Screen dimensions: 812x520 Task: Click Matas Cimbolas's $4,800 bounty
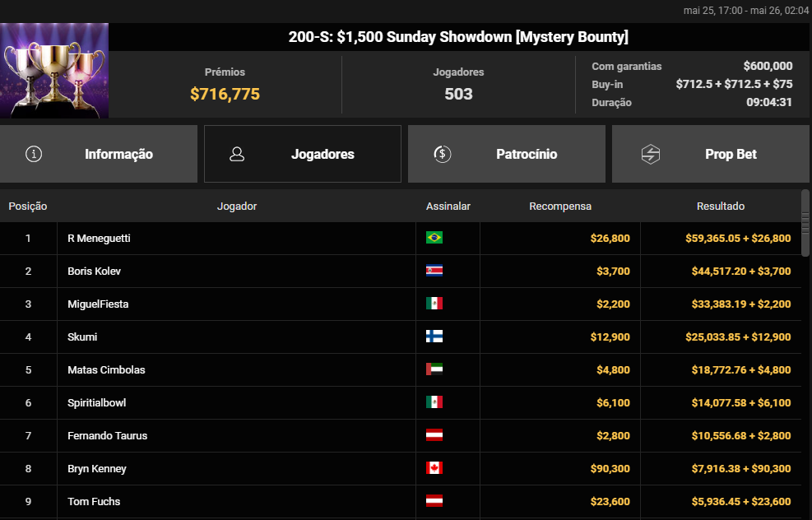coord(613,369)
